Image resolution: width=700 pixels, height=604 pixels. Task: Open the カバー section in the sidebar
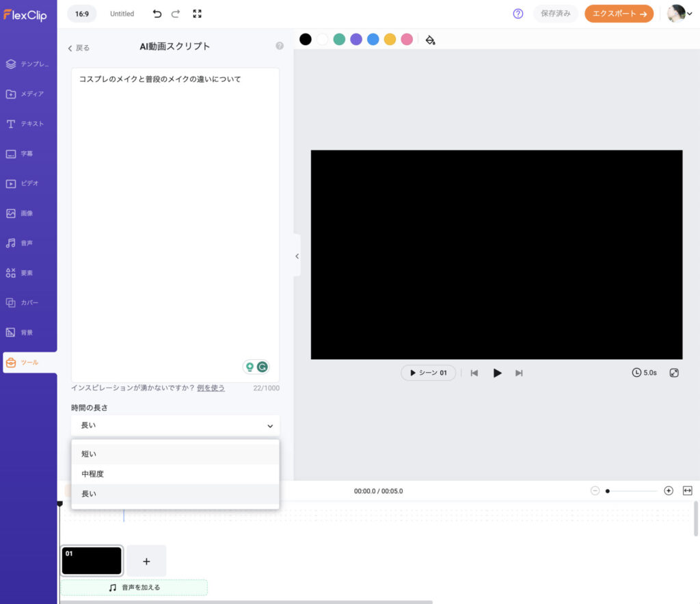click(28, 302)
